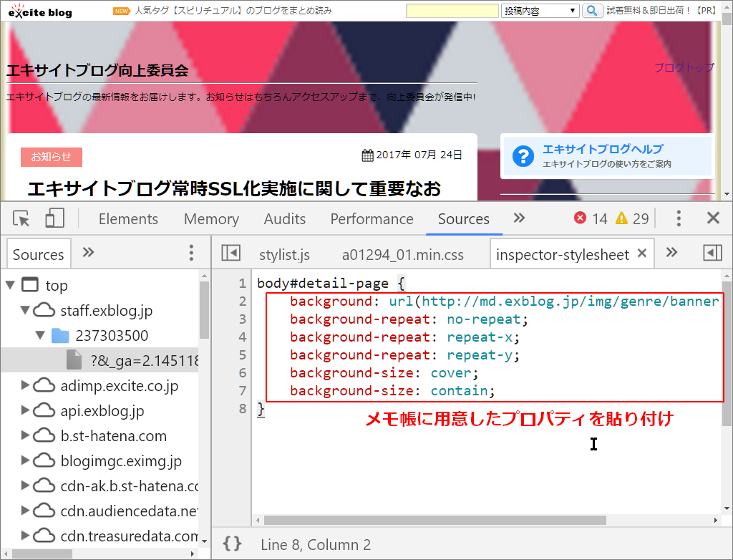
Task: Open the ブログトップ link
Action: pos(684,68)
